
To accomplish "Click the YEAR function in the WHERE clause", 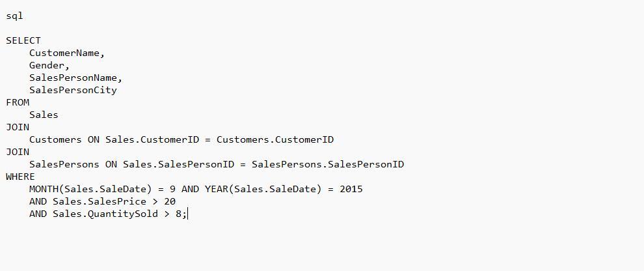I will coord(216,189).
